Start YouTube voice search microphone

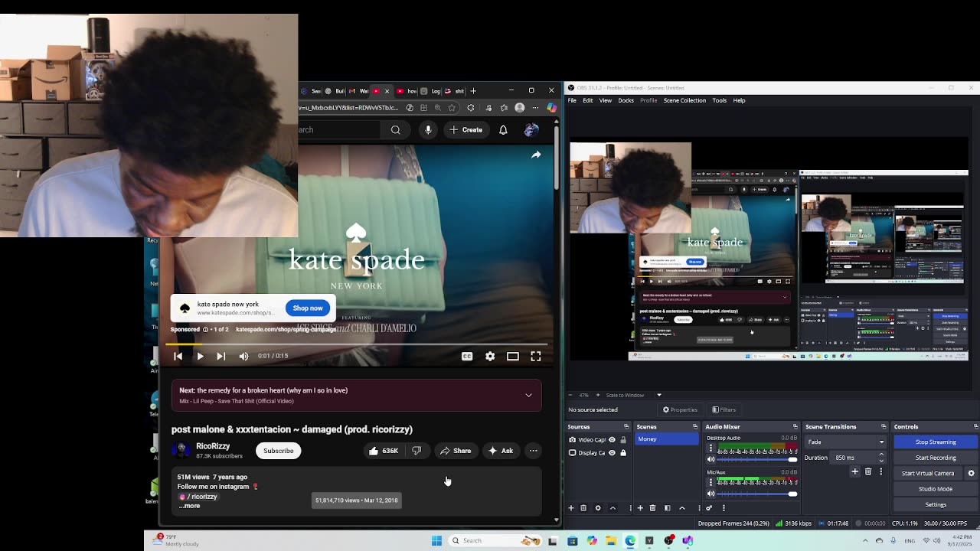pyautogui.click(x=428, y=130)
